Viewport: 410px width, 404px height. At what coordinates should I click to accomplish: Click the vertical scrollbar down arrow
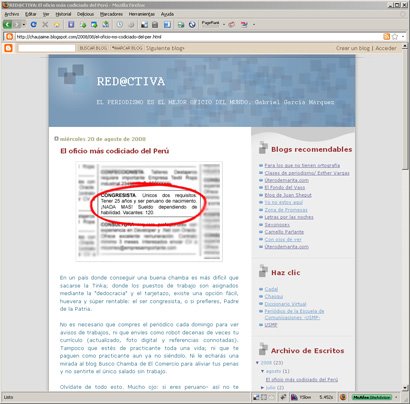[405, 388]
